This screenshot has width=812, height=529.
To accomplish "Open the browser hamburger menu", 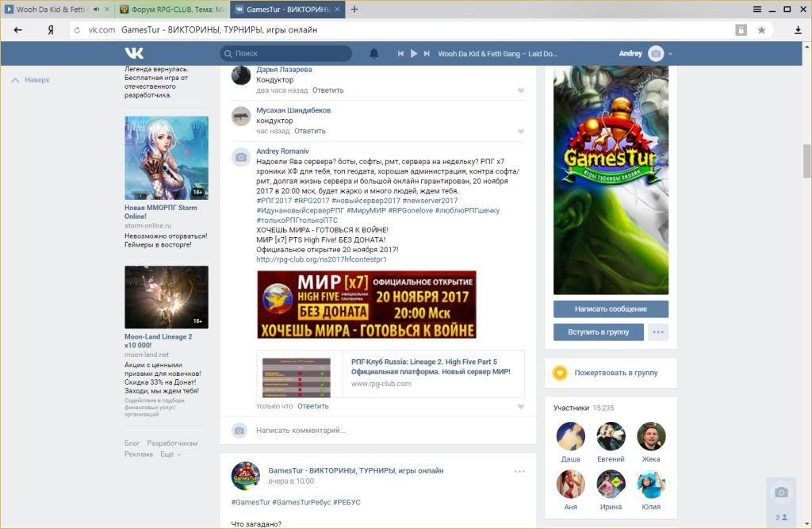I will [x=757, y=10].
